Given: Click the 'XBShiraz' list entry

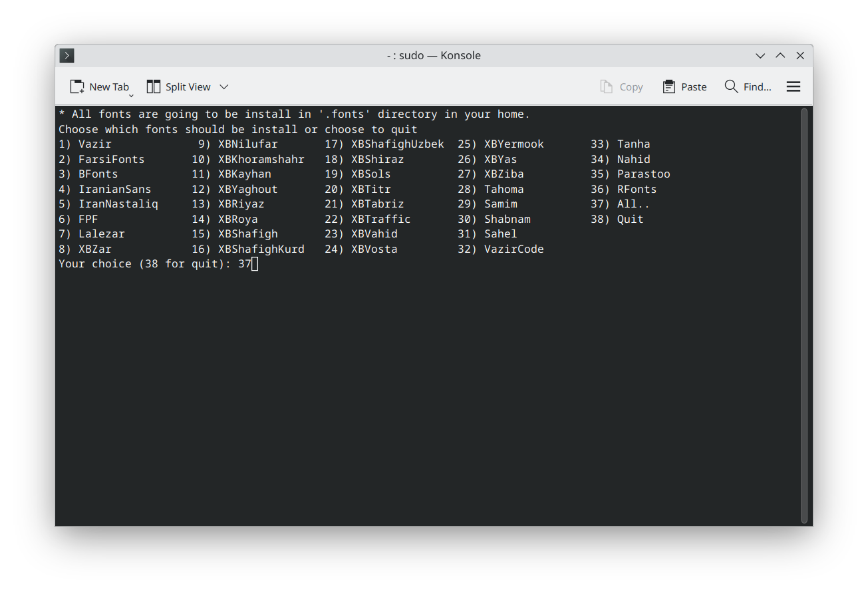Looking at the screenshot, I should tap(378, 160).
